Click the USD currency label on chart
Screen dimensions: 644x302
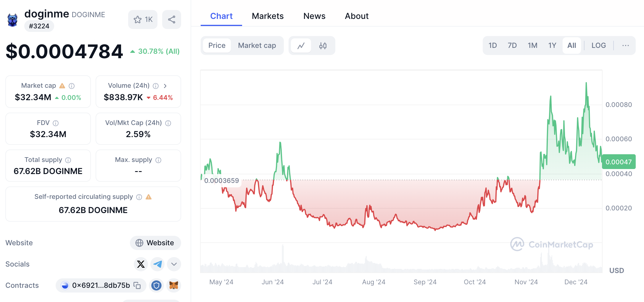(x=617, y=270)
